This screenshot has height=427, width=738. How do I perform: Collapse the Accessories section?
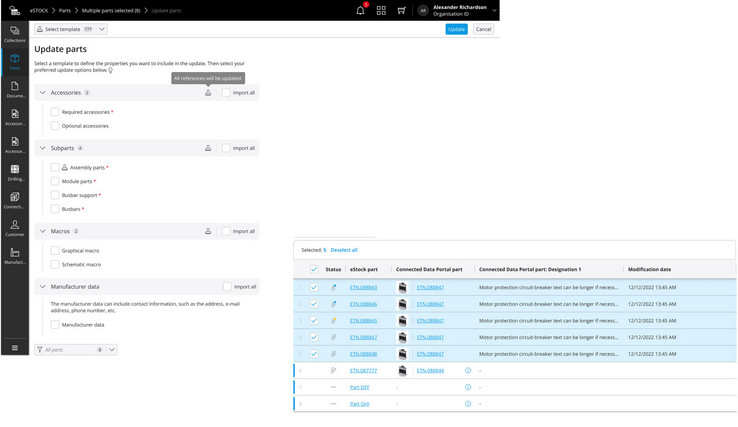pos(43,93)
